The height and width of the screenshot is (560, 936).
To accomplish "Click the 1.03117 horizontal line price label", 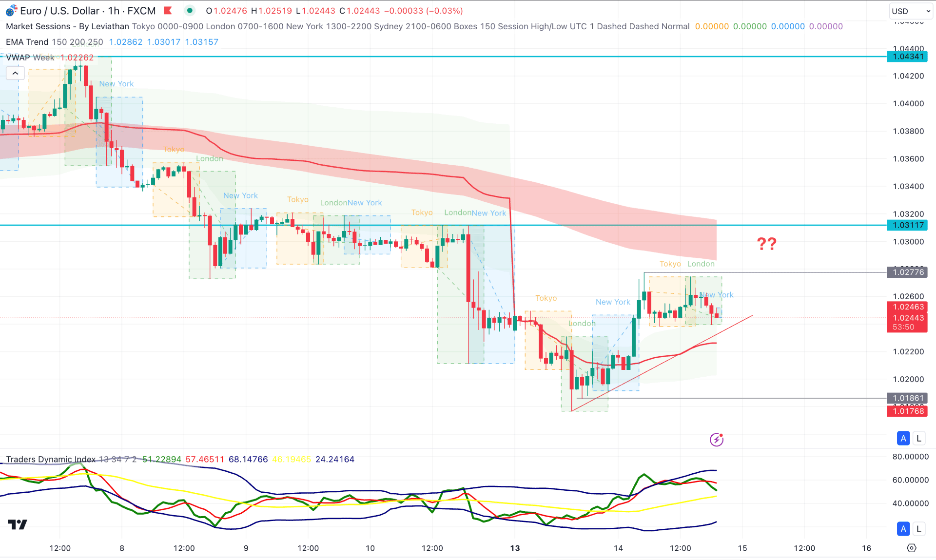I will coord(907,225).
